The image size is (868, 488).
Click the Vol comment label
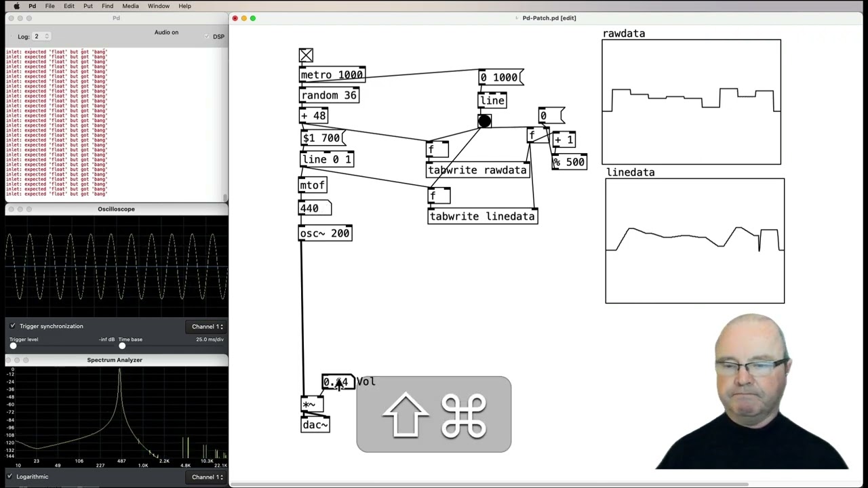(x=366, y=382)
